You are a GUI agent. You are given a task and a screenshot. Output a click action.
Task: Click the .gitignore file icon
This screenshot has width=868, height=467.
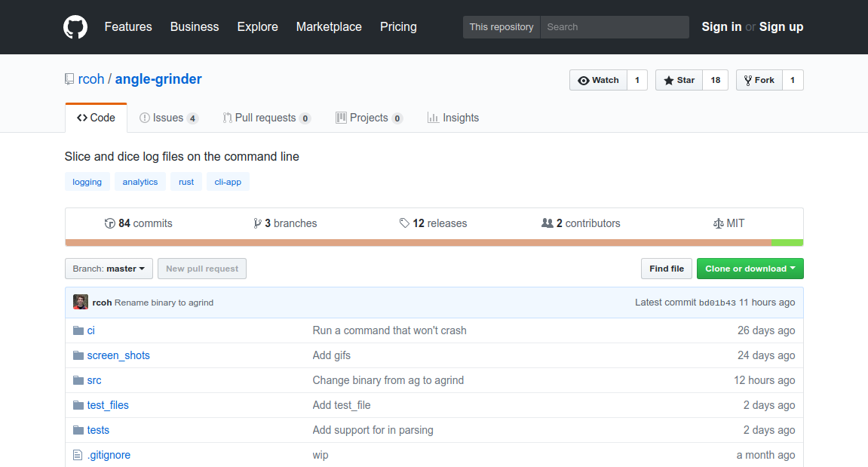78,456
